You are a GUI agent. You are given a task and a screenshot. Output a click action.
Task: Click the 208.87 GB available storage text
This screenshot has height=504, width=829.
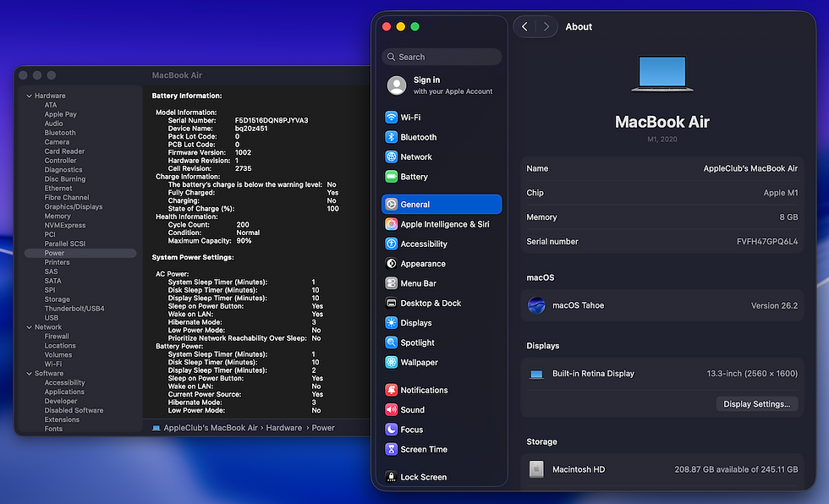[x=736, y=469]
